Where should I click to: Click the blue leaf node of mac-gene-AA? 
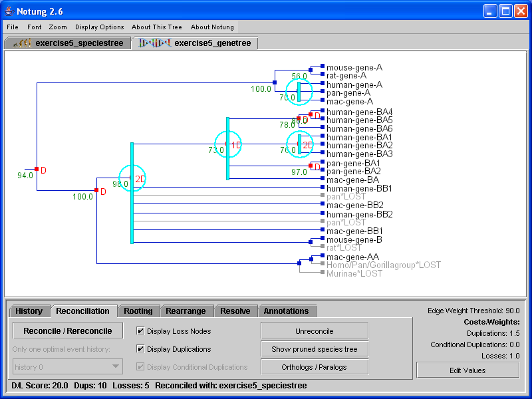coord(323,256)
